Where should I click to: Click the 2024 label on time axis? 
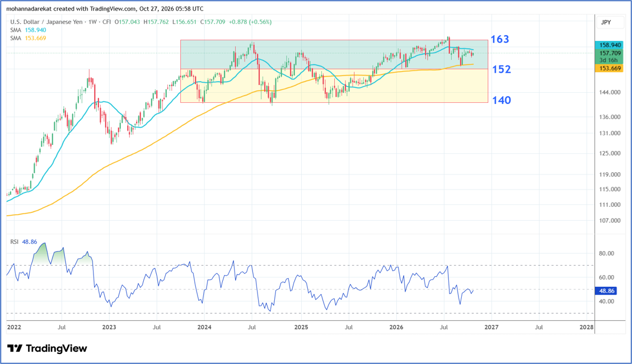pos(204,327)
